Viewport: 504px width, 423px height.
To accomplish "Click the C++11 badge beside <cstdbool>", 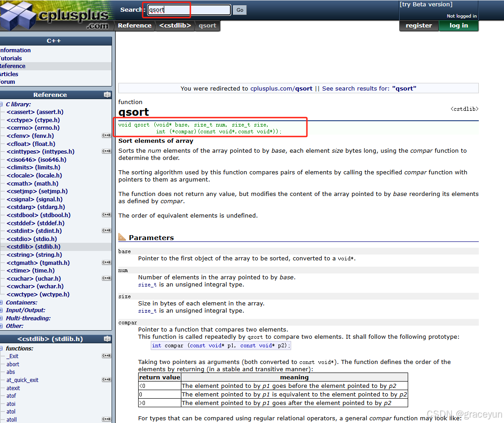I will coord(106,214).
